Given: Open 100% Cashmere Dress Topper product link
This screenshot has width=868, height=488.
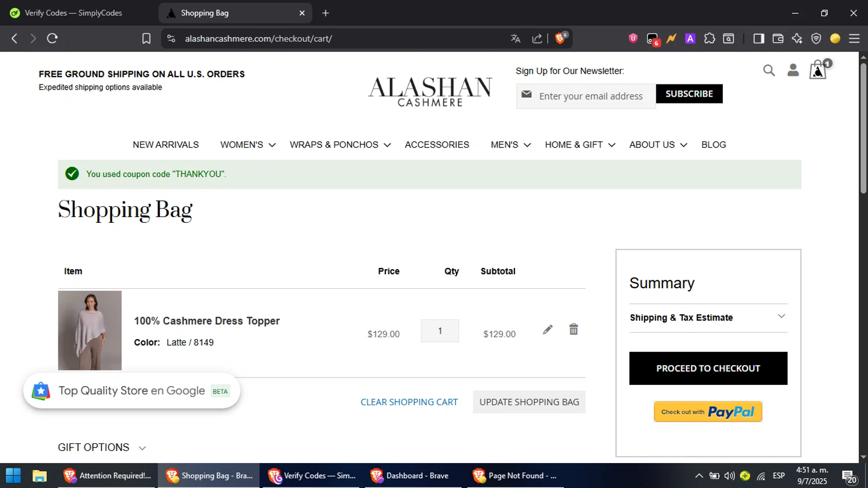Looking at the screenshot, I should pyautogui.click(x=207, y=321).
